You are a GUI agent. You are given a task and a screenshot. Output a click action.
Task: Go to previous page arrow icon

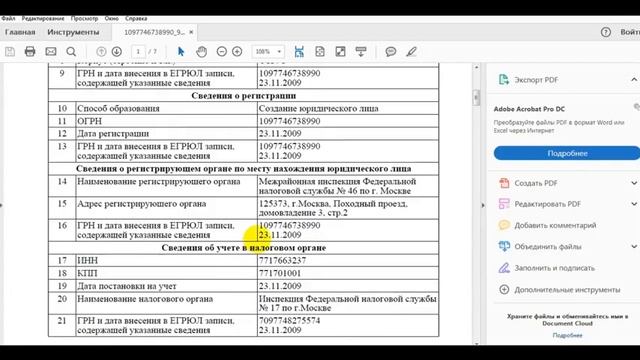(101, 51)
